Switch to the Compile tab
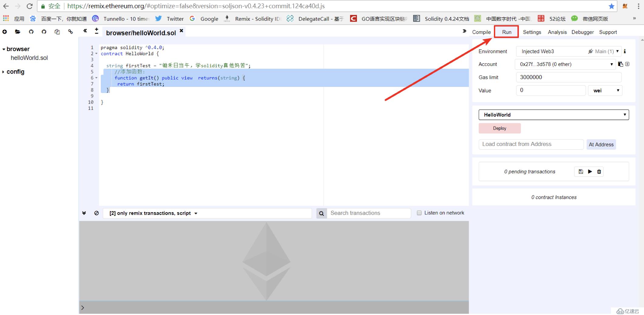Viewport: 644px width, 315px height. click(x=481, y=32)
